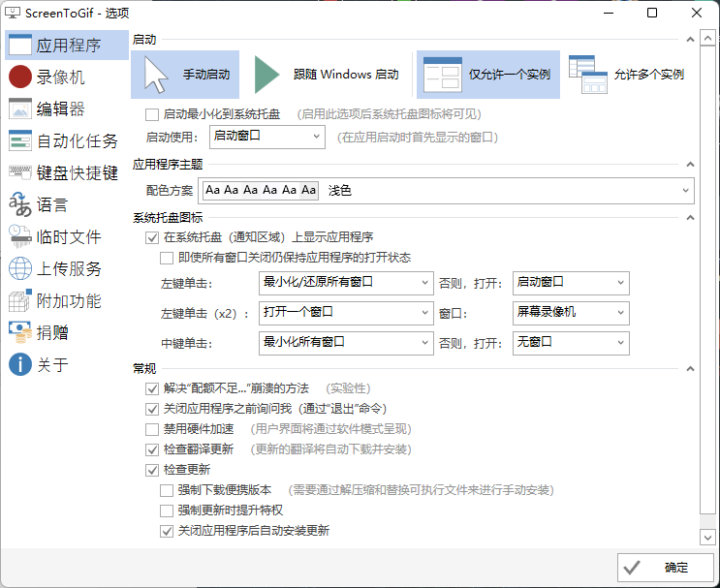Click the 键盘快捷键 keyboard icon

(x=20, y=172)
